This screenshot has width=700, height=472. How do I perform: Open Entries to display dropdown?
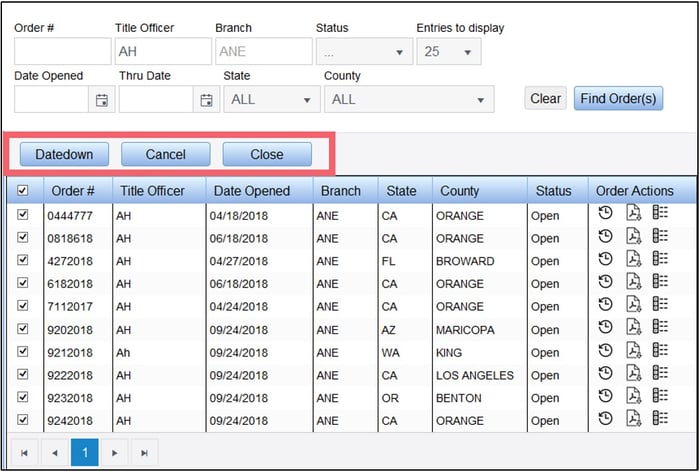click(449, 51)
